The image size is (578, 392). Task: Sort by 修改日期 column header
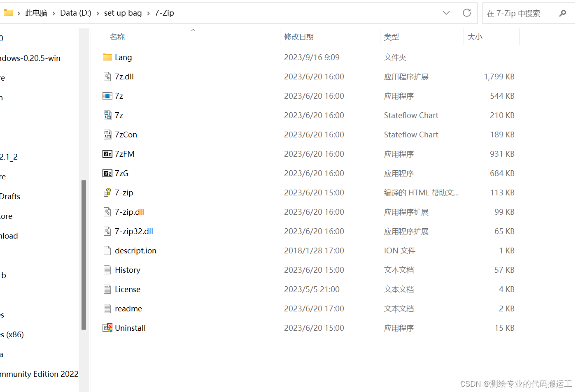(x=299, y=37)
